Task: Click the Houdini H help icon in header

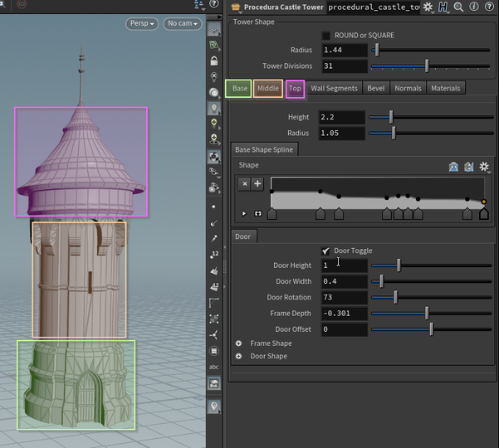Action: coord(443,7)
